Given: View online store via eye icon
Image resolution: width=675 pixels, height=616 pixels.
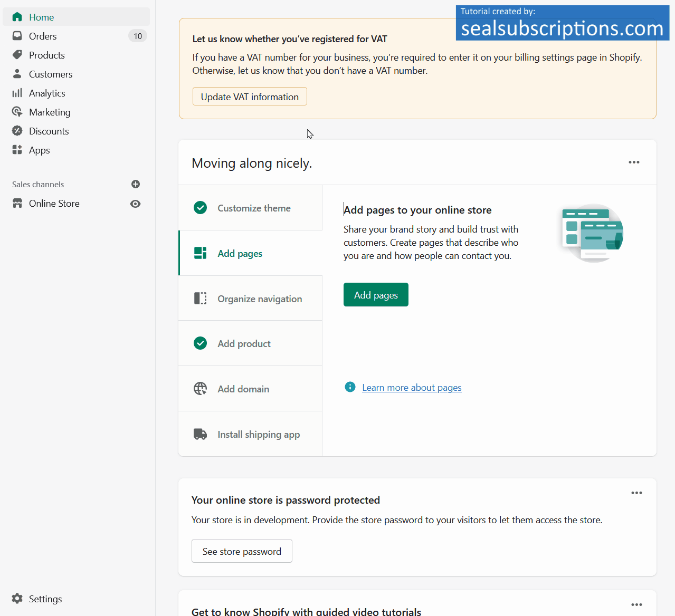Looking at the screenshot, I should tap(136, 204).
